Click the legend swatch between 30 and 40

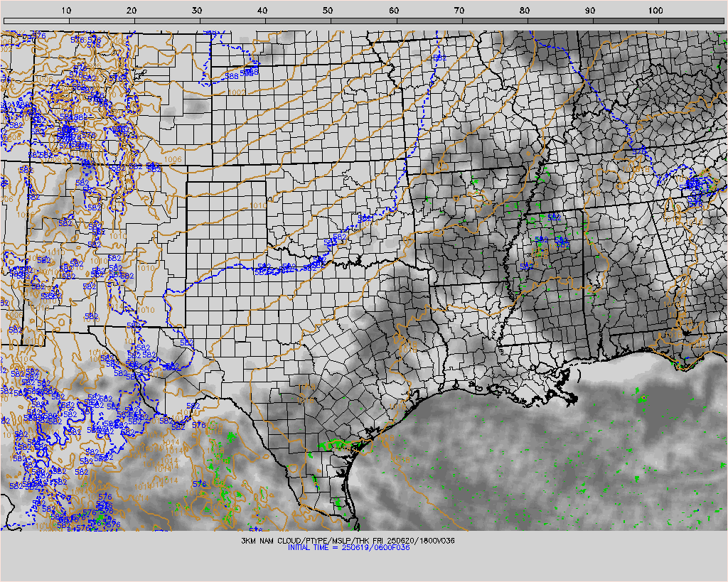point(232,21)
